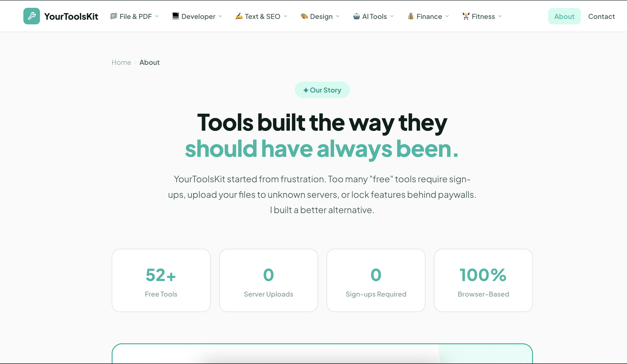Click the robot icon next to AI Tools
Screen dimensions: 627x364
357,16
